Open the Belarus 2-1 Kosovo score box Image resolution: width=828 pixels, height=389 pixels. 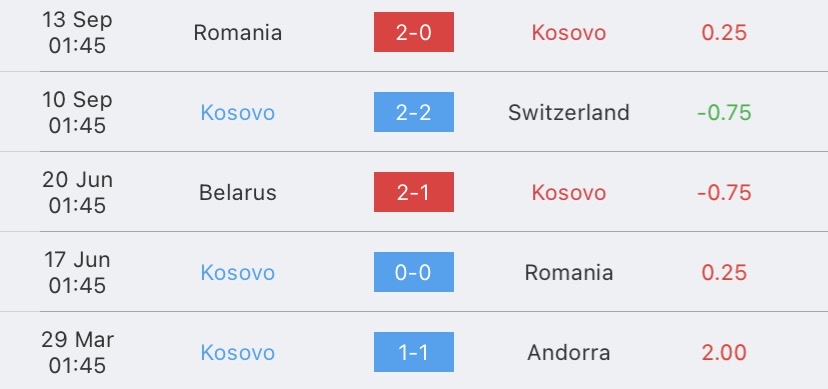(413, 192)
